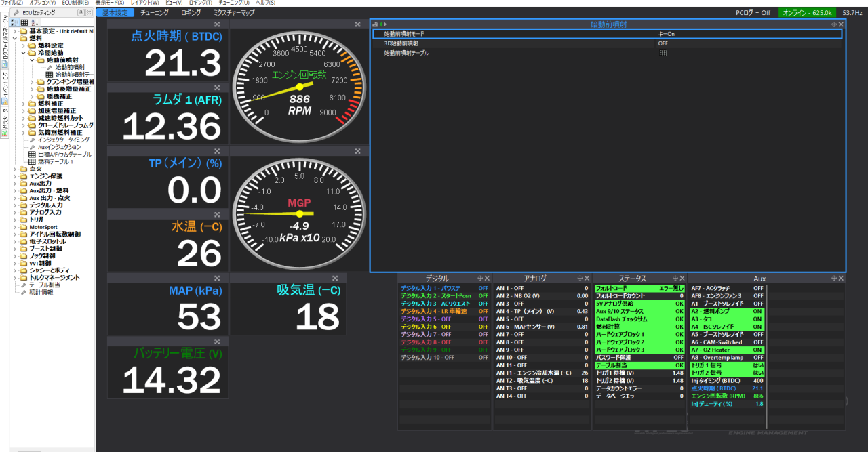This screenshot has width=868, height=452.
Task: Pin the ECUセッティング panel
Action: click(81, 12)
